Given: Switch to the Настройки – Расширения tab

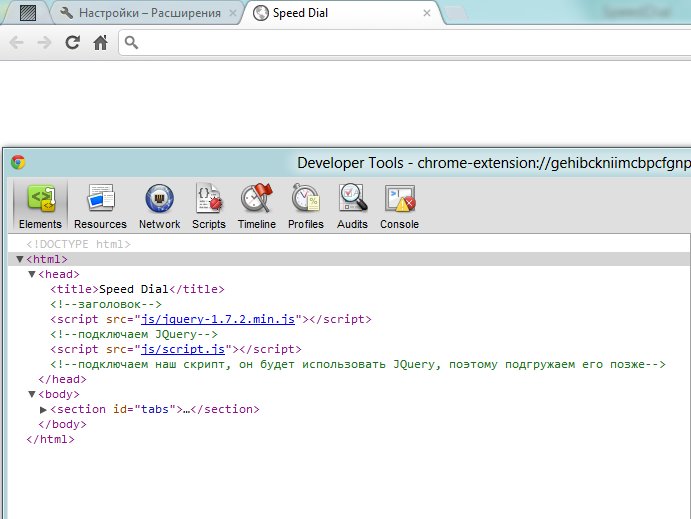Looking at the screenshot, I should pos(147,13).
